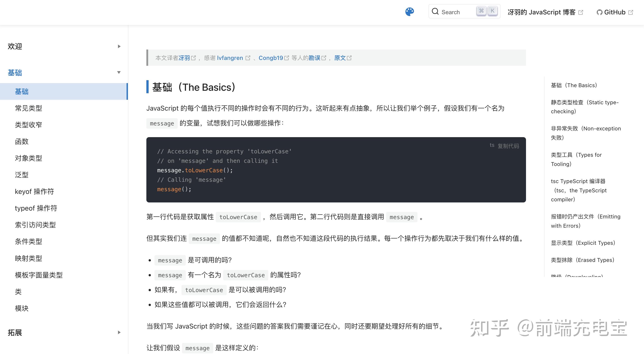
Task: Select typeof 操作符 in the sidebar
Action: pos(36,208)
